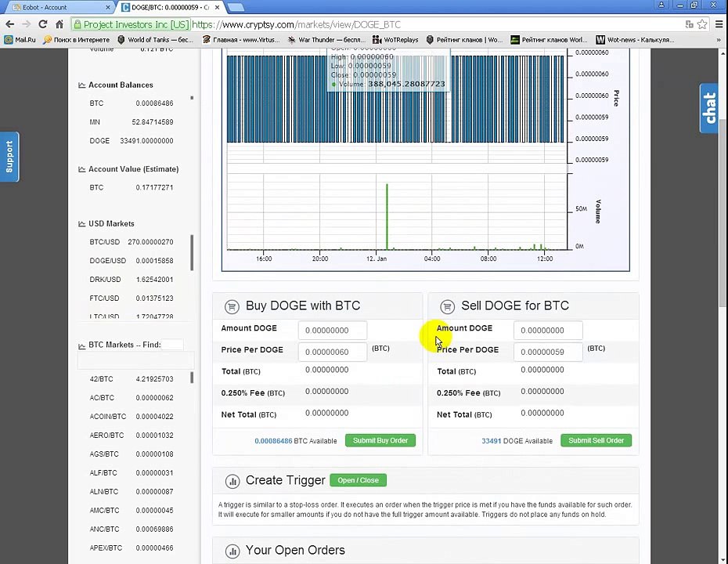
Task: Open the WoTReplays bookmark
Action: pos(395,40)
